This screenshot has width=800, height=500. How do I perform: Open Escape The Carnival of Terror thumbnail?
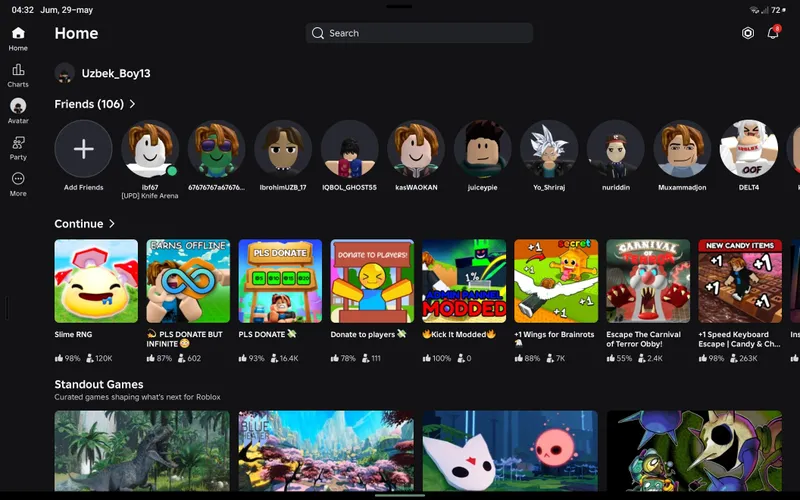648,281
